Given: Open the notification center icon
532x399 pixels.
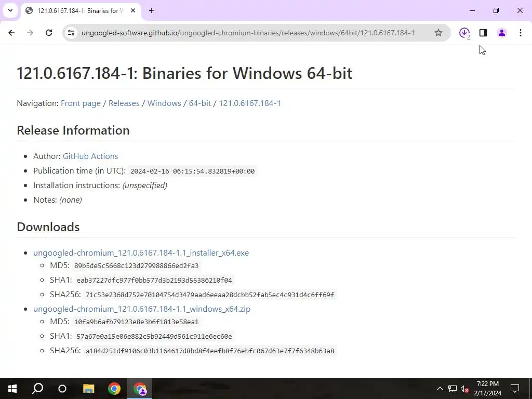Looking at the screenshot, I should (515, 389).
